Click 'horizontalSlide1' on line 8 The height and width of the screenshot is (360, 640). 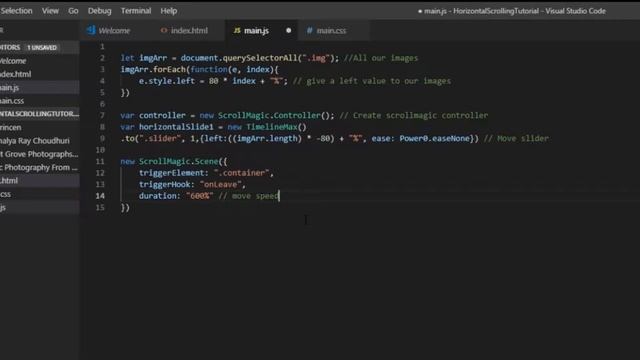coord(176,127)
